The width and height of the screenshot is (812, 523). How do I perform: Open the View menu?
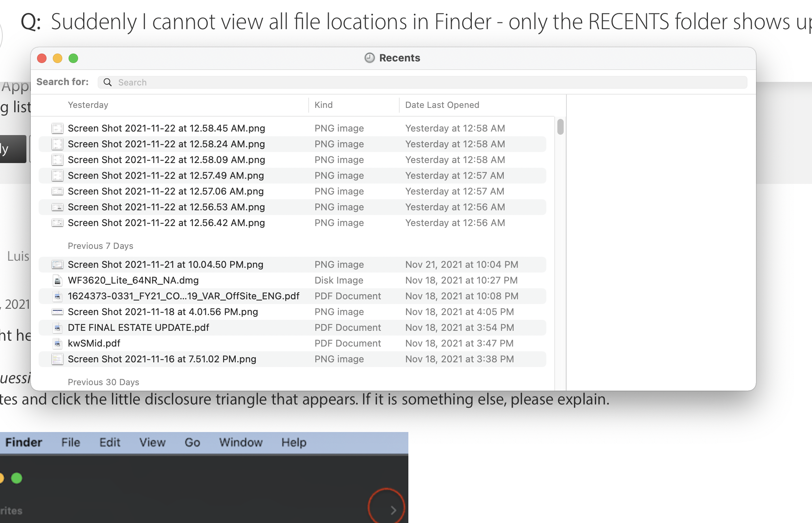(152, 442)
